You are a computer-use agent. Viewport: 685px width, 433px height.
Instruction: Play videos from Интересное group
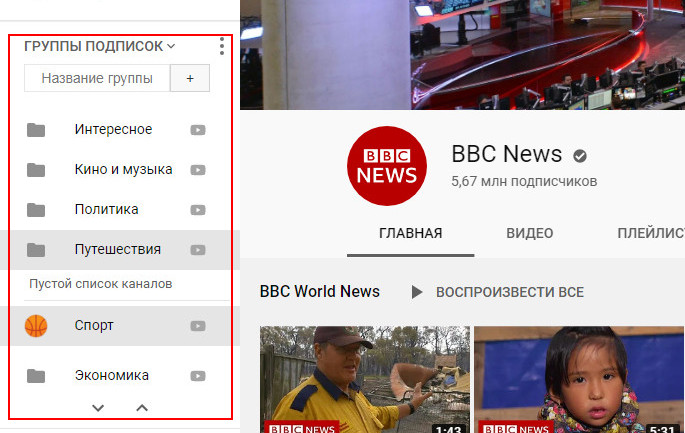198,130
